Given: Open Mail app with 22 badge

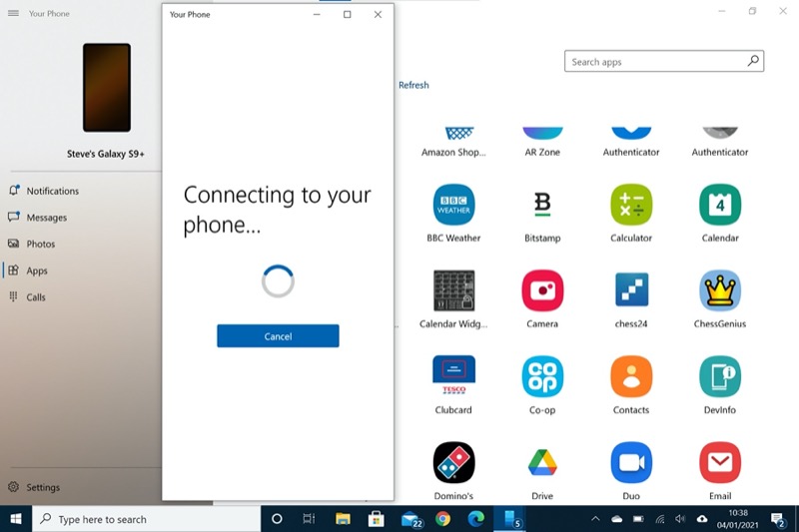Looking at the screenshot, I should pyautogui.click(x=411, y=519).
